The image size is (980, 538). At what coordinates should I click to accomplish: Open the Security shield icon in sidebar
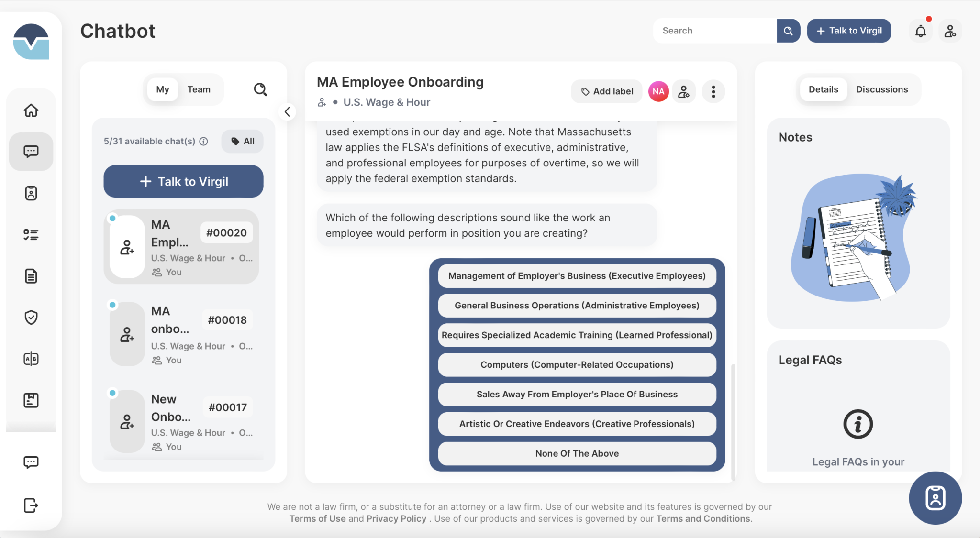tap(31, 317)
